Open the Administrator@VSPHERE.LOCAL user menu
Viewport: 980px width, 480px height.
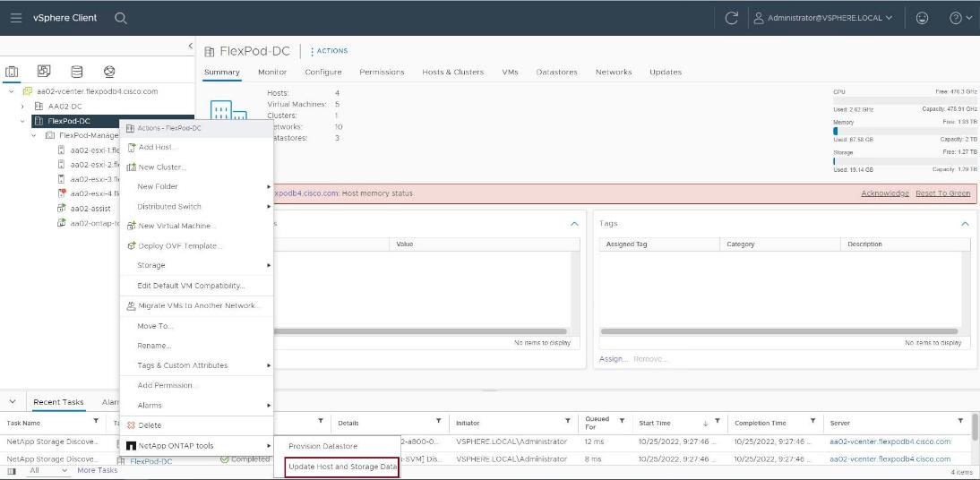click(x=823, y=18)
